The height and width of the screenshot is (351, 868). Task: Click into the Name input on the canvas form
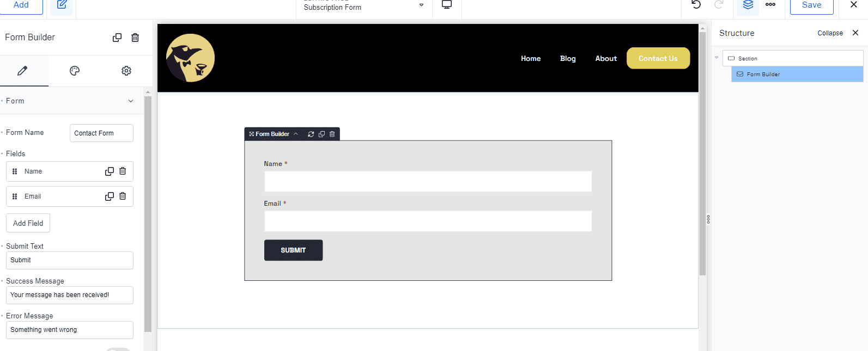(428, 182)
